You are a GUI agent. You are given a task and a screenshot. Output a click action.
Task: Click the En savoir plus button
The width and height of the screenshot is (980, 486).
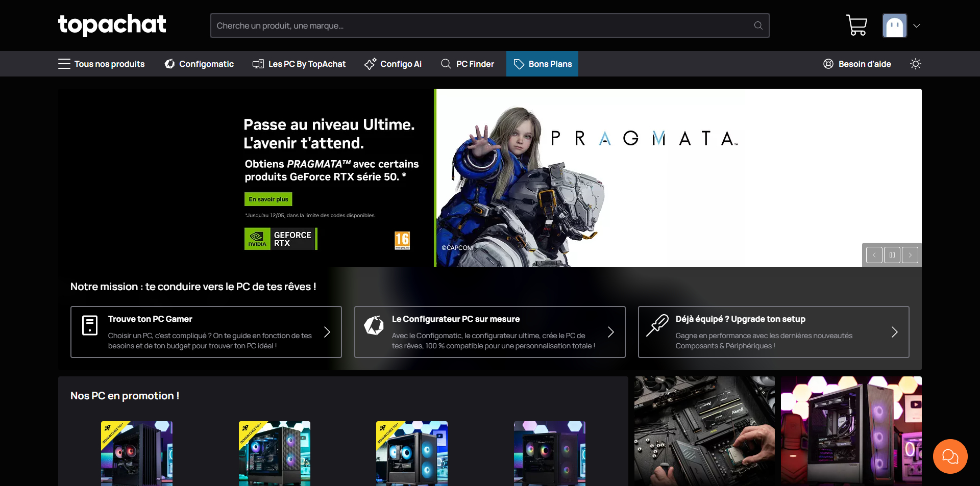point(268,199)
